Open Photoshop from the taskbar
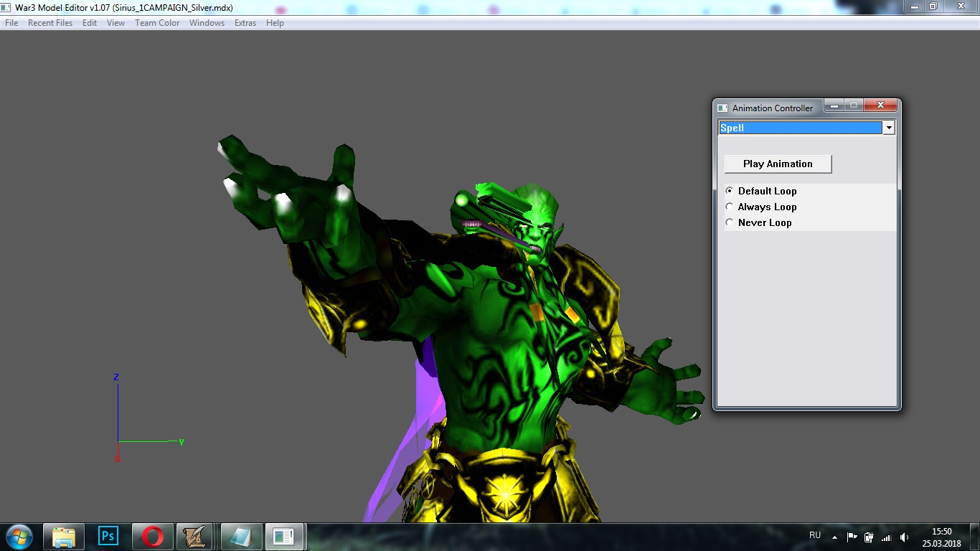 (108, 537)
